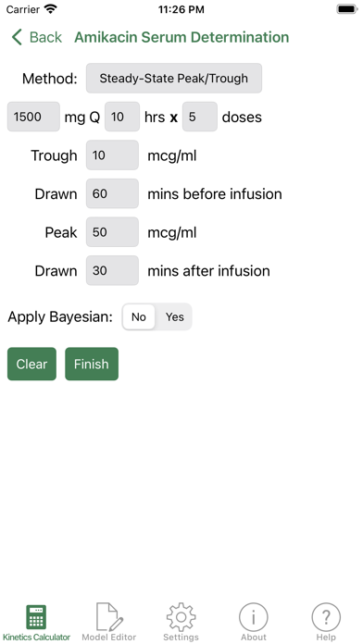The width and height of the screenshot is (363, 644).
Task: Tap the Back chevron arrow
Action: coord(17,37)
